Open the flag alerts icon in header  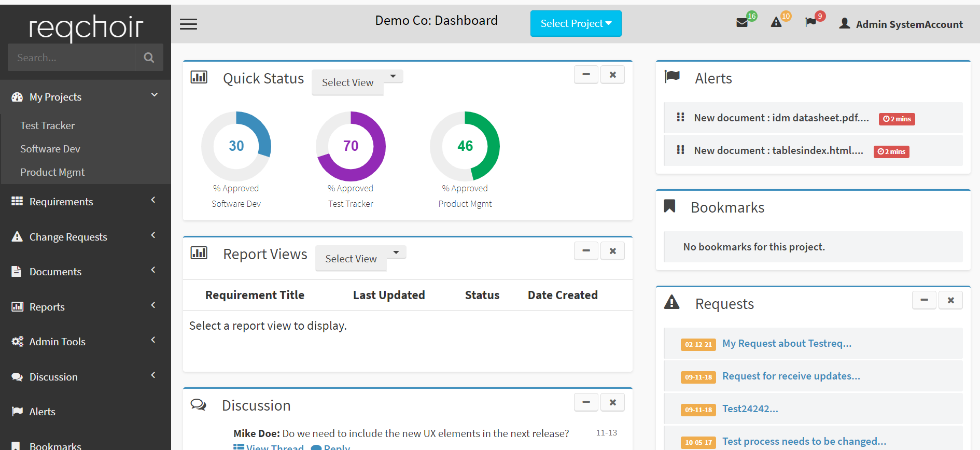[x=810, y=22]
